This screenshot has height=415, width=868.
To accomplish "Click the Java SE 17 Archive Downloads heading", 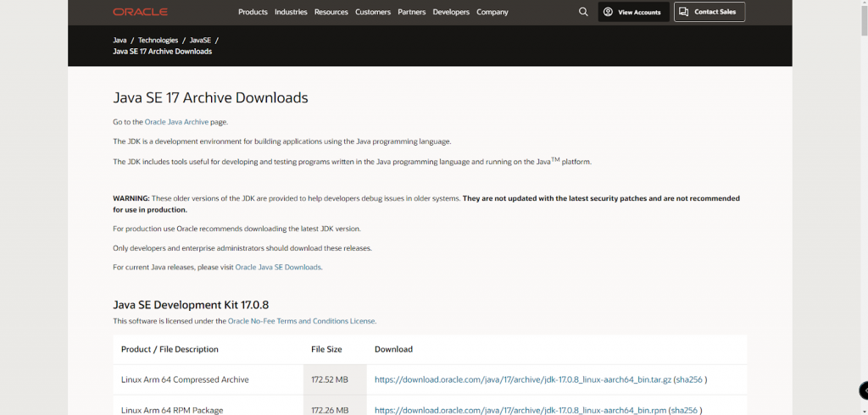I will [210, 98].
